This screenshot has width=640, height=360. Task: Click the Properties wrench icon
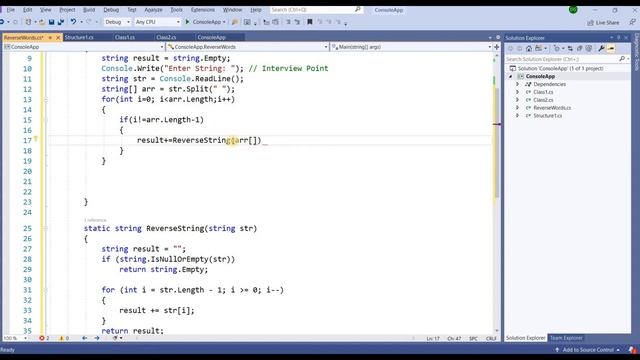(x=601, y=49)
